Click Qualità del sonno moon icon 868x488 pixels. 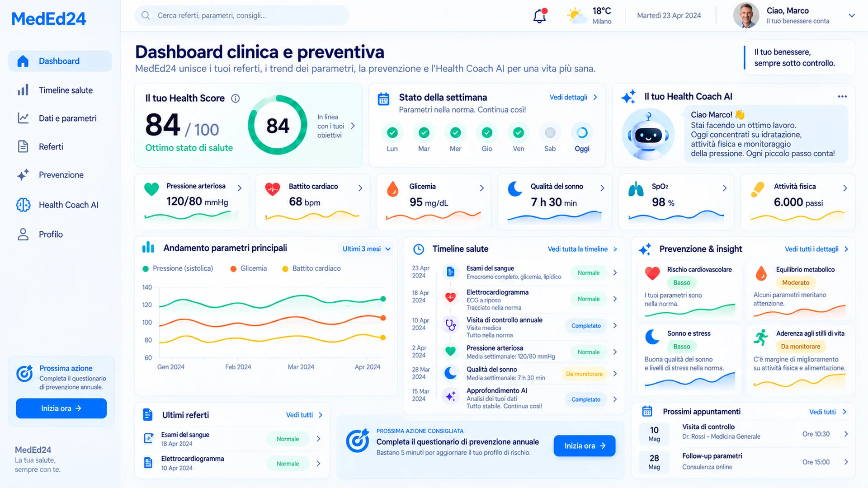tap(515, 189)
